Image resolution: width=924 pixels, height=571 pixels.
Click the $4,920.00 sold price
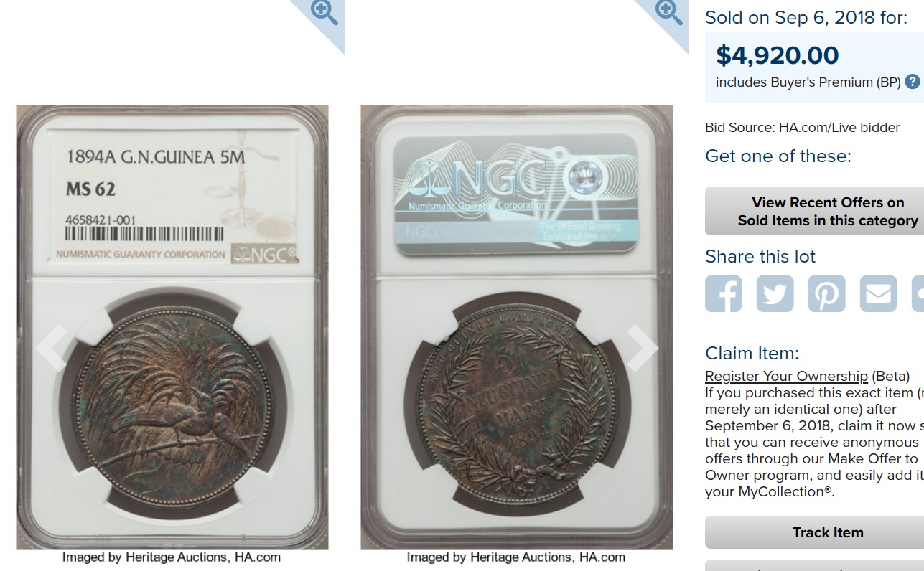pyautogui.click(x=778, y=55)
